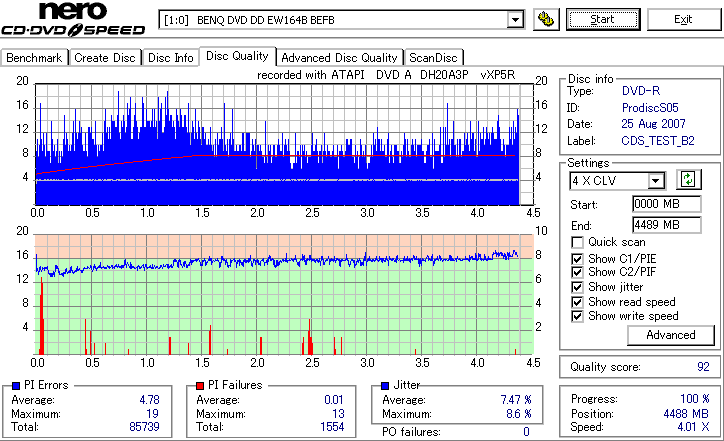724x441 pixels.
Task: Click the disc type DVD-R
Action: point(641,91)
